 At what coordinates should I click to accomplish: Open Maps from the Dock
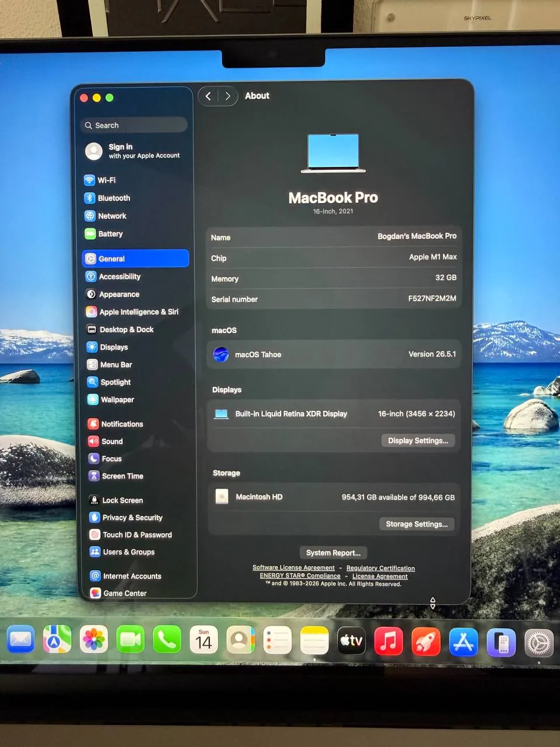tap(57, 640)
